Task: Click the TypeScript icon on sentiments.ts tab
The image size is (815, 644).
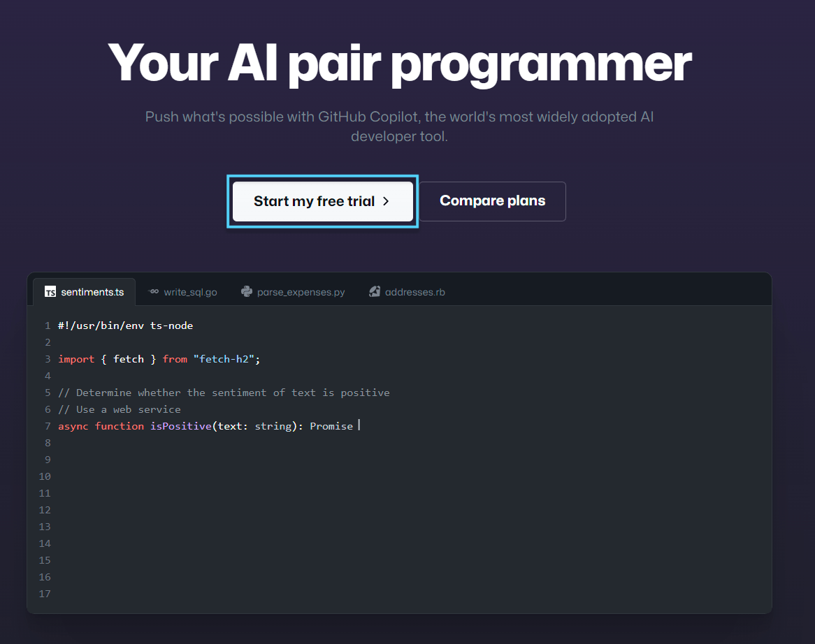Action: tap(50, 292)
